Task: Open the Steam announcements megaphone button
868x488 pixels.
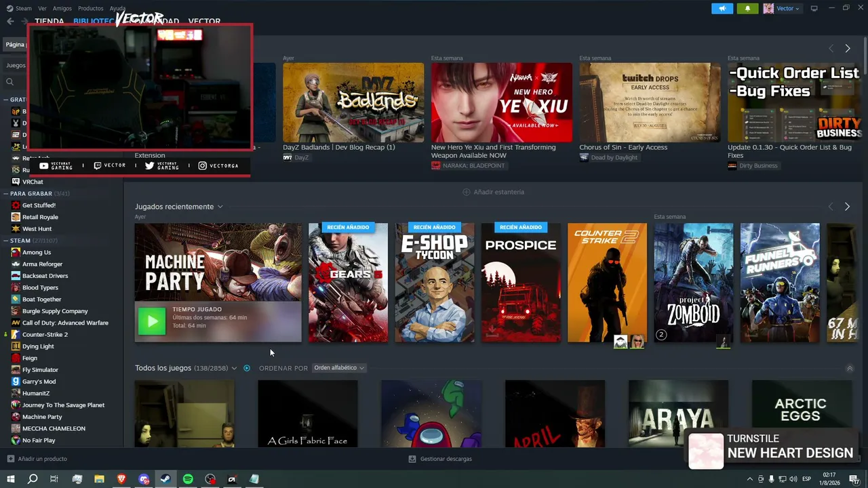Action: point(722,8)
